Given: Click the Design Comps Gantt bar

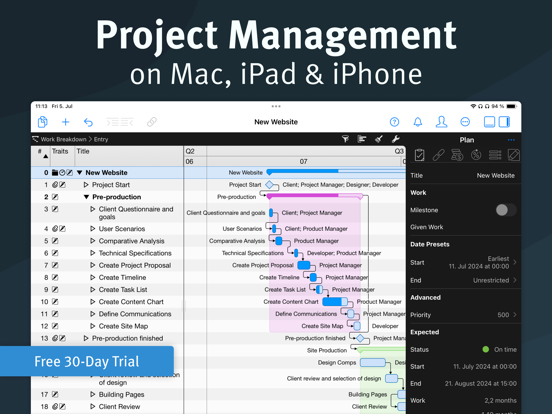Looking at the screenshot, I should (x=373, y=362).
